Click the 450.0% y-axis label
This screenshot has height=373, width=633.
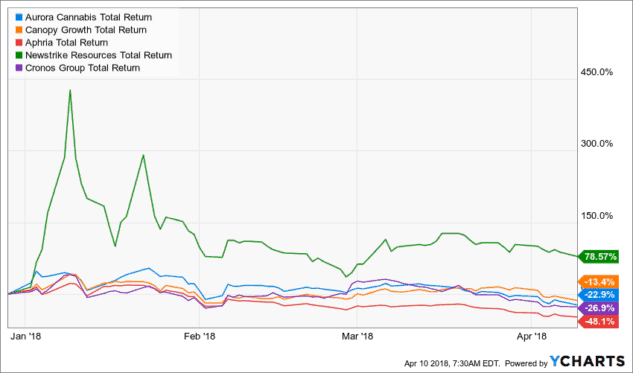pos(598,72)
